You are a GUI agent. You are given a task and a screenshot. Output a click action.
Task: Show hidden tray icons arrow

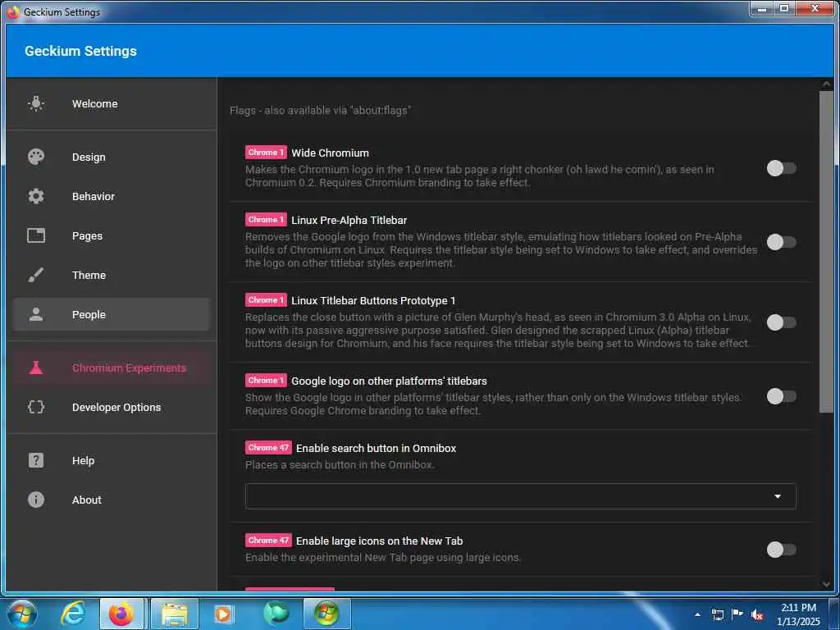coord(697,614)
